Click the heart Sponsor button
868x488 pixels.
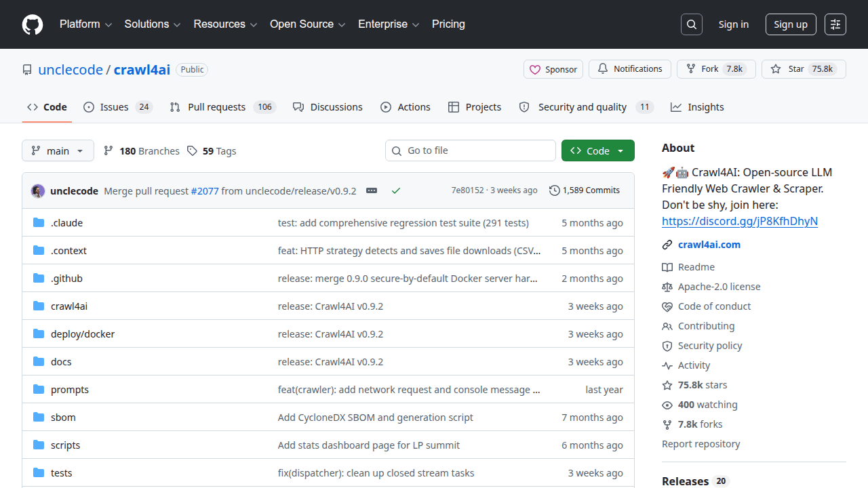(553, 69)
